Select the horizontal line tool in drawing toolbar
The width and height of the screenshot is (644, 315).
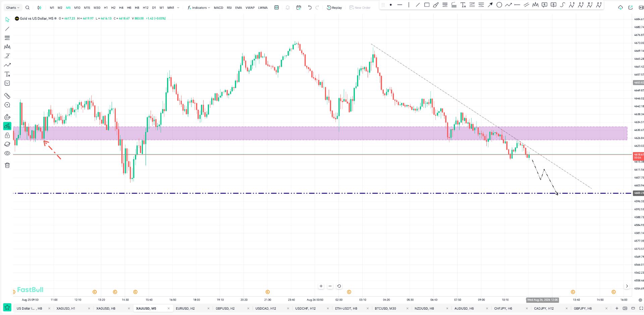399,5
